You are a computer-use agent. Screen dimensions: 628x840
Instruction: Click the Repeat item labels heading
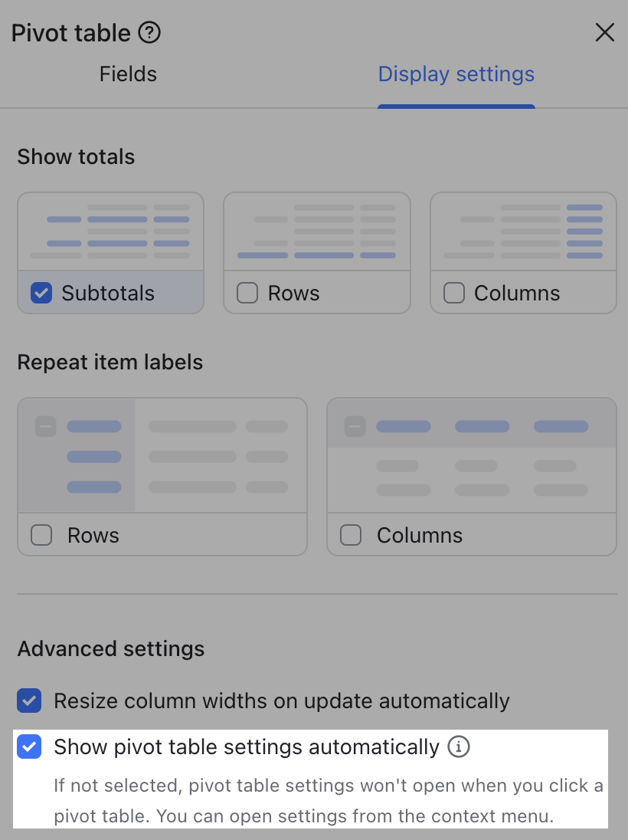coord(110,362)
